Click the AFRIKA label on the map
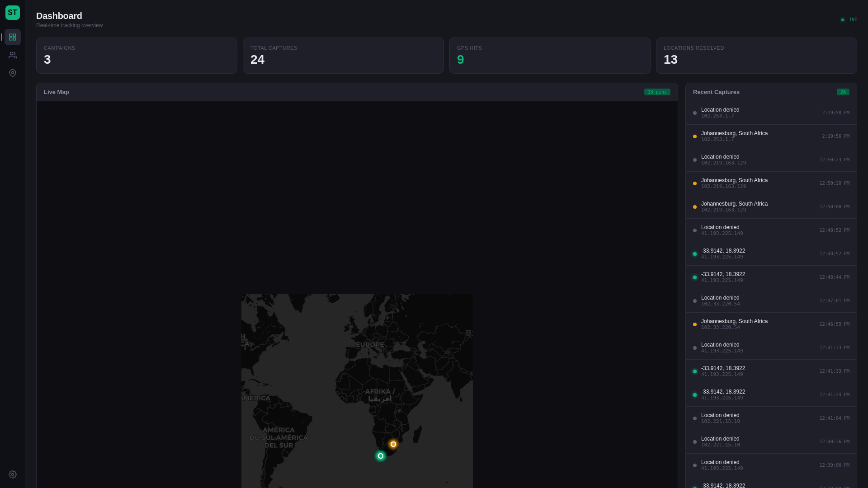The image size is (868, 488). click(x=380, y=395)
